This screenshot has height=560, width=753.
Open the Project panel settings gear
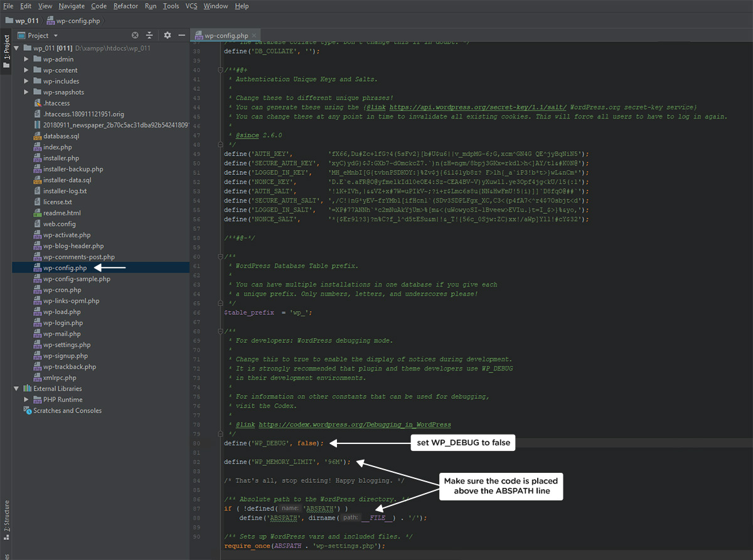pos(167,36)
